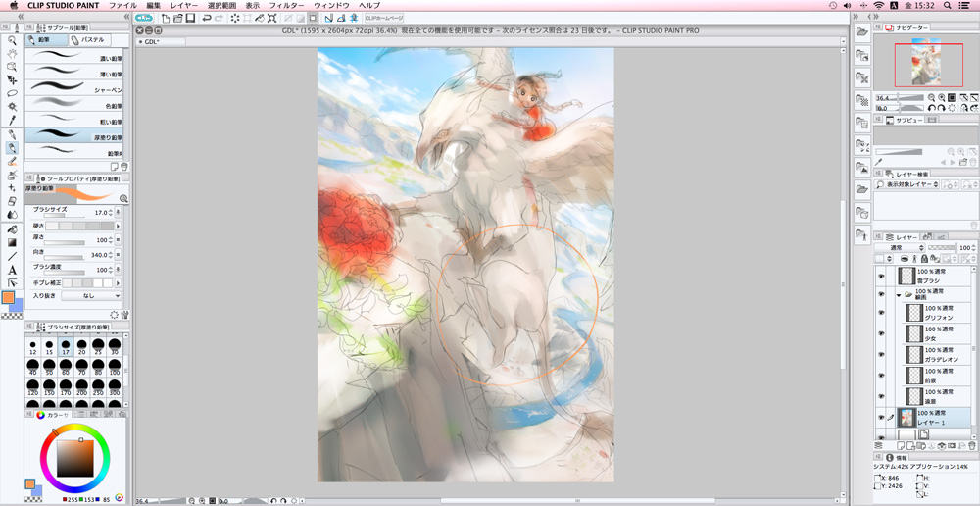Viewport: 980px width, 506px height.
Task: Hide the レイヤー 1 layer
Action: 881,417
